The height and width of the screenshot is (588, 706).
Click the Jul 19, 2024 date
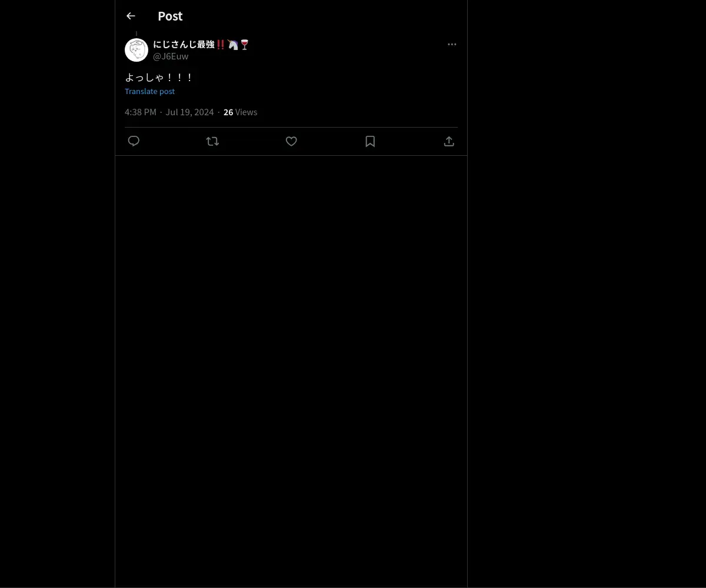pyautogui.click(x=189, y=112)
